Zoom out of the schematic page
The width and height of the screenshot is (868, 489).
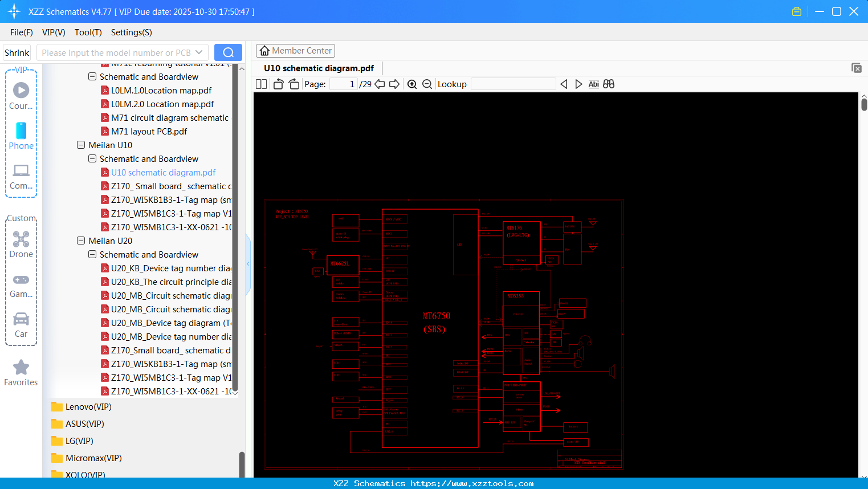[x=427, y=84]
